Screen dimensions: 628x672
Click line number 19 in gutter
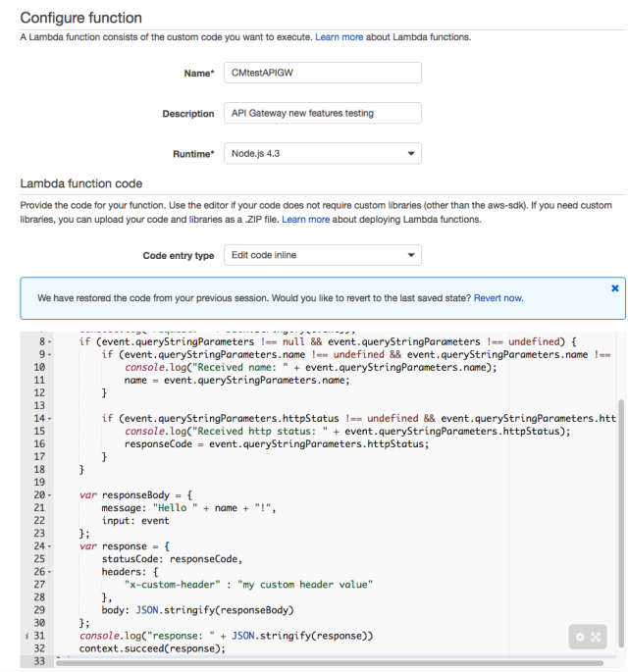39,482
